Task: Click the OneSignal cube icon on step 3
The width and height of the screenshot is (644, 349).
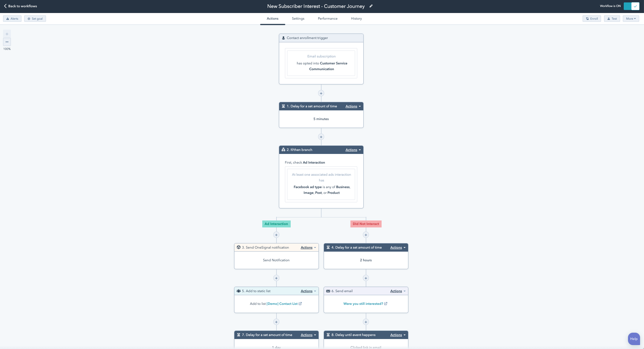Action: tap(239, 247)
